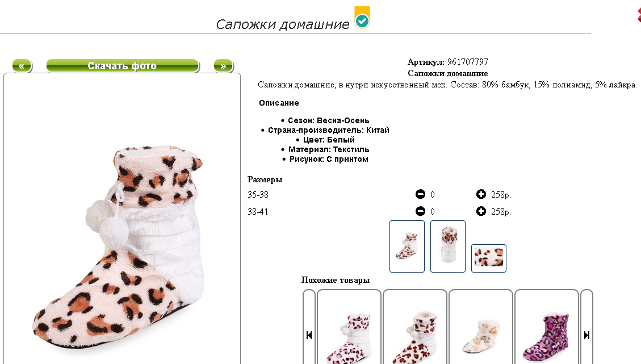Click the Сапожки домашние page title
This screenshot has height=364, width=641.
click(283, 24)
